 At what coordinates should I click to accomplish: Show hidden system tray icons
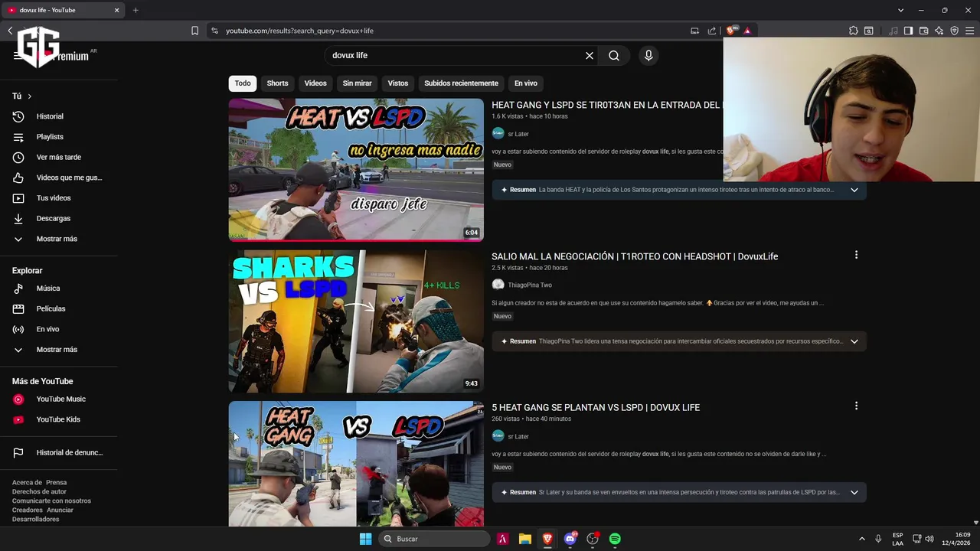pyautogui.click(x=861, y=539)
